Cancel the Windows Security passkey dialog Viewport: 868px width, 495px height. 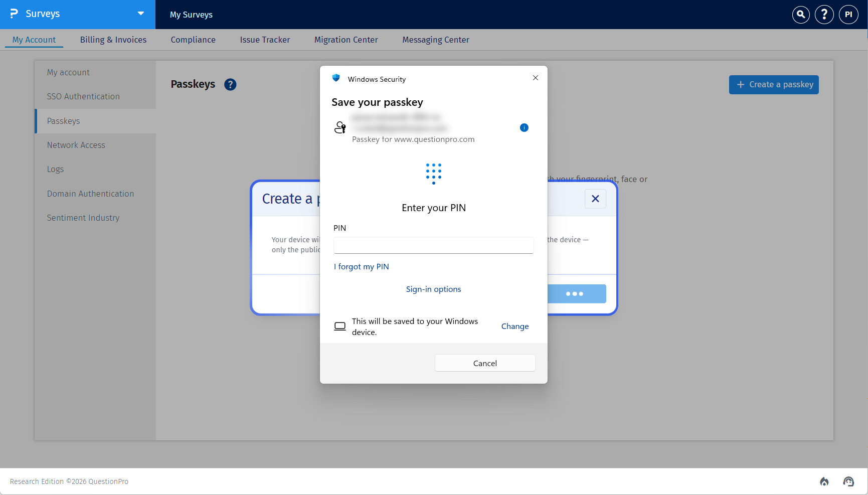tap(485, 363)
